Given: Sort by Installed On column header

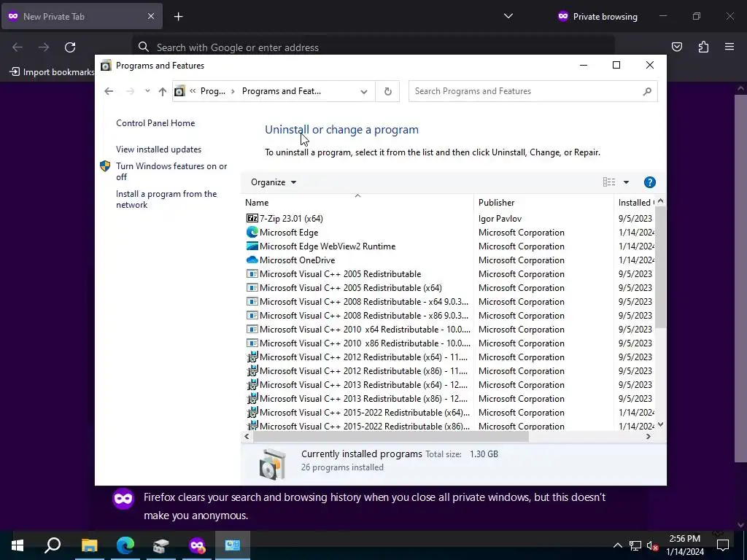Looking at the screenshot, I should [635, 203].
